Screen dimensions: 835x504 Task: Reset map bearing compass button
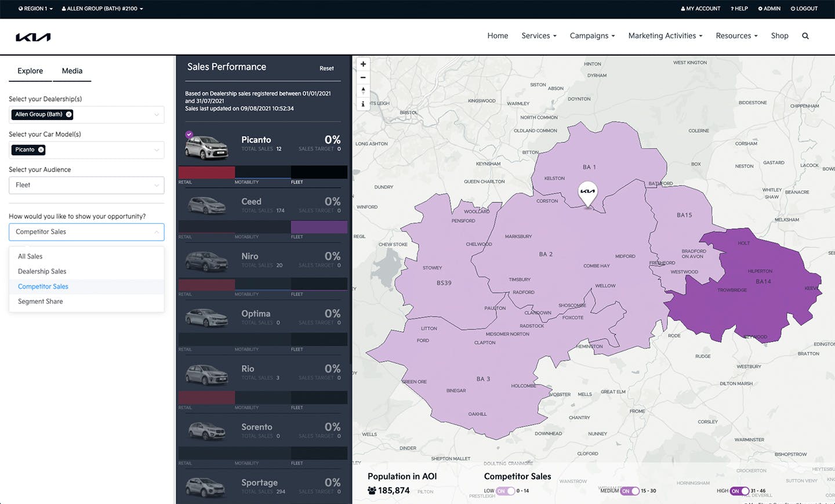[x=363, y=91]
